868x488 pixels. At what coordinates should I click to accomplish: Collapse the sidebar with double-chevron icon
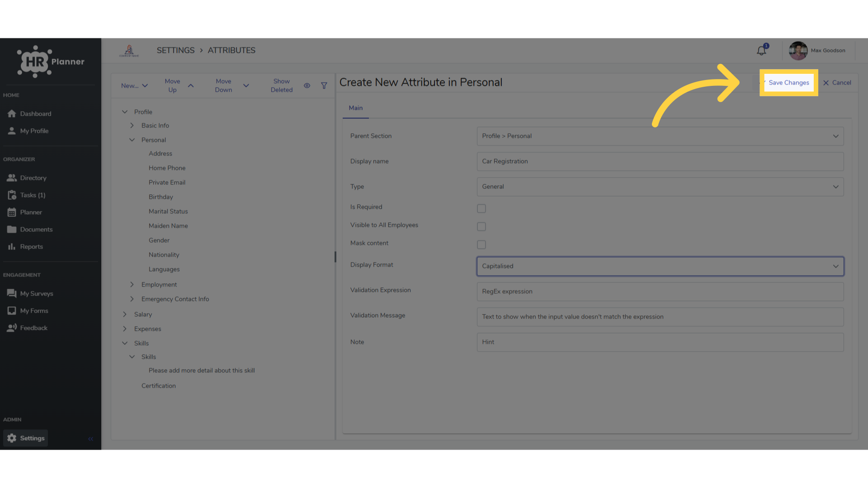90,438
